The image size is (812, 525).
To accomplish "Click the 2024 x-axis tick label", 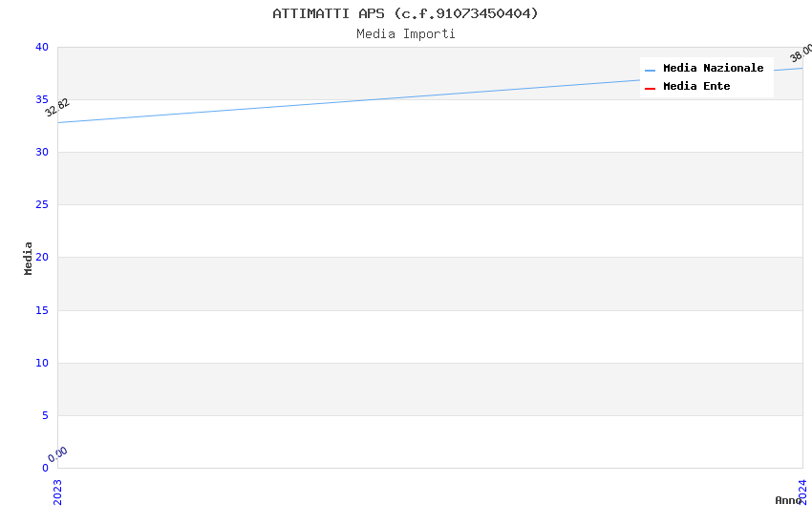I will pyautogui.click(x=802, y=491).
